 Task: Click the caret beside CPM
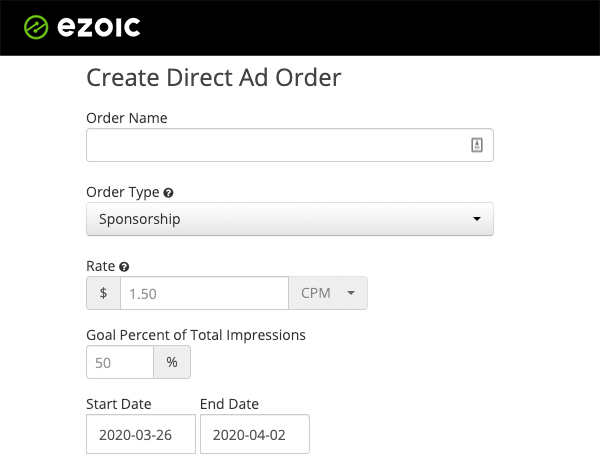pos(351,293)
